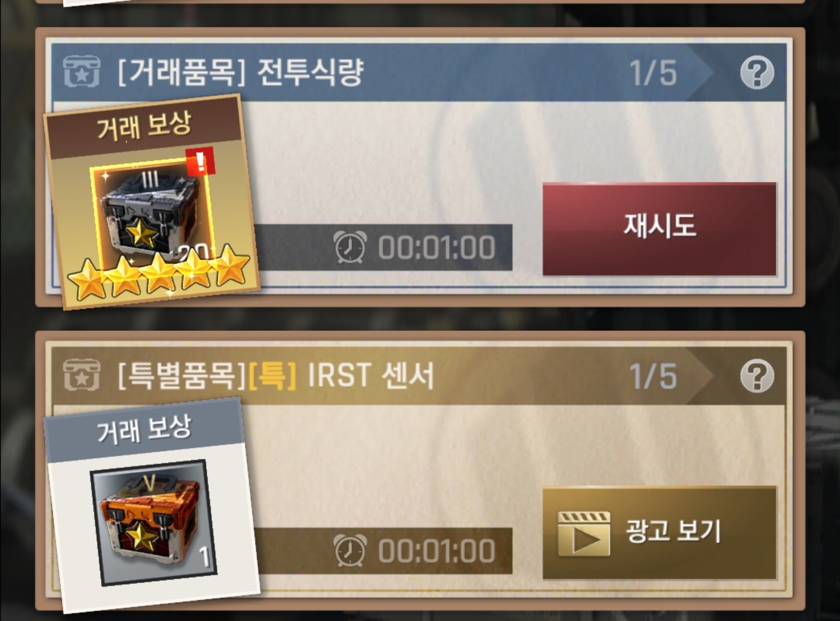
Task: Tap the 거래 보상 label on gold card
Action: 144,125
